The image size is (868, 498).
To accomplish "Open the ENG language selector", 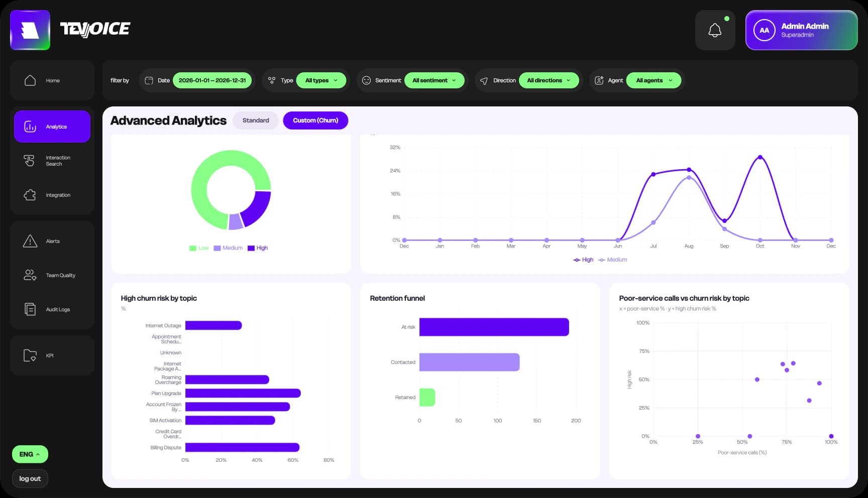I will (30, 454).
